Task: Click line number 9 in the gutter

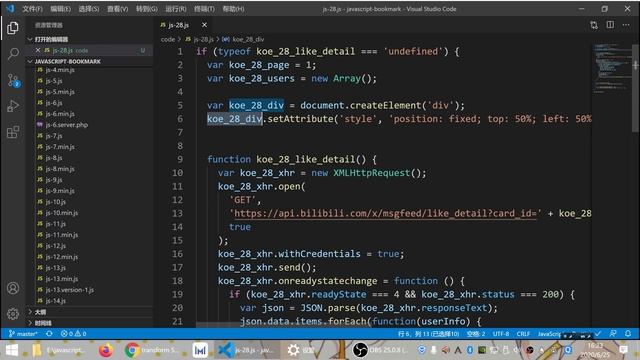Action: tap(180, 159)
